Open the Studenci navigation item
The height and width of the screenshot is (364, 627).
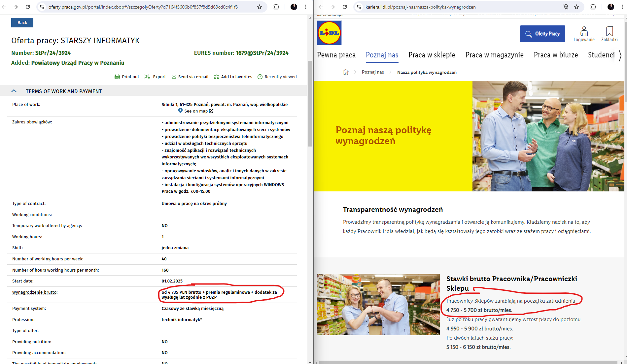click(601, 55)
